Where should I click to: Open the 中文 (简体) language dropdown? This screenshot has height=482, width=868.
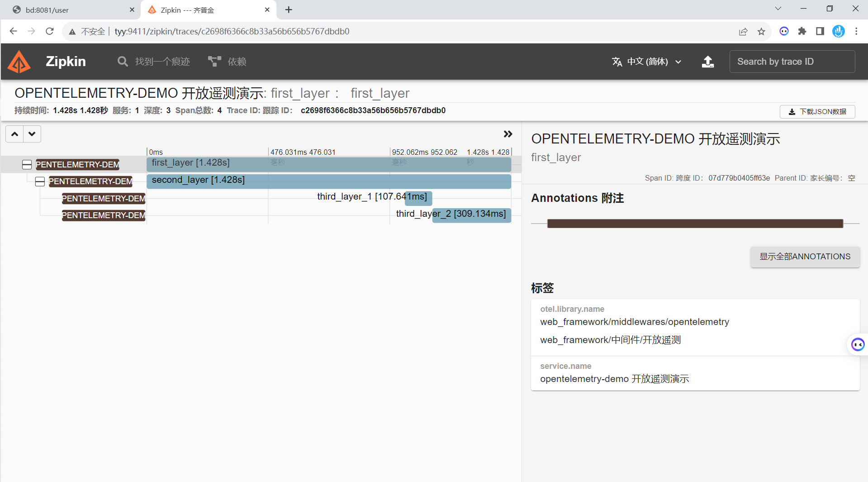click(x=647, y=62)
